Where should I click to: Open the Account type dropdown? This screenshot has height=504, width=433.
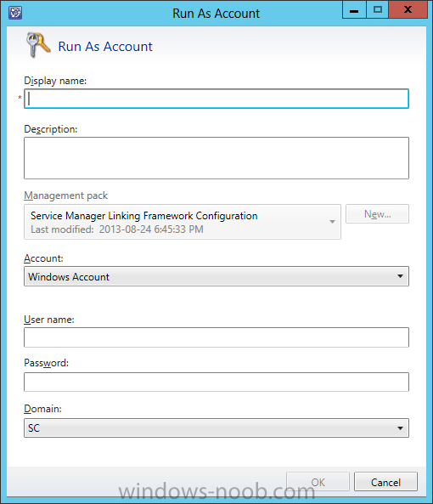(x=216, y=276)
